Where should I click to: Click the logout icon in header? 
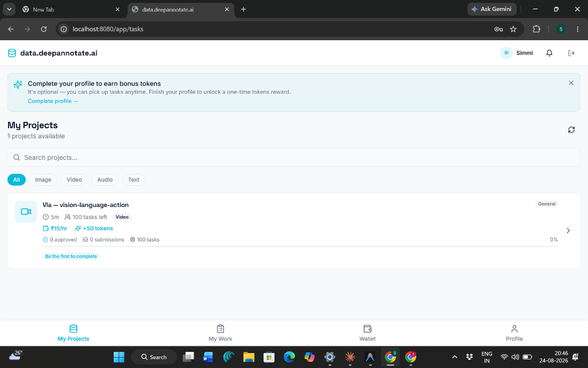tap(571, 53)
